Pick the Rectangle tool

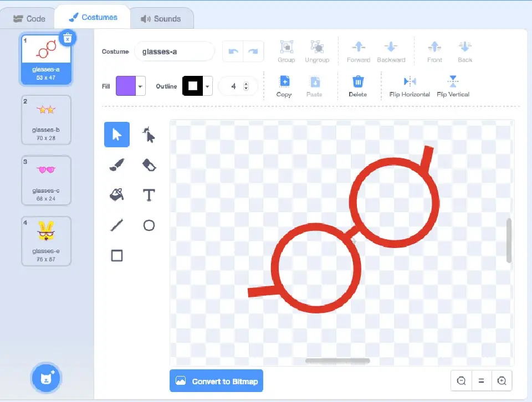tap(117, 256)
